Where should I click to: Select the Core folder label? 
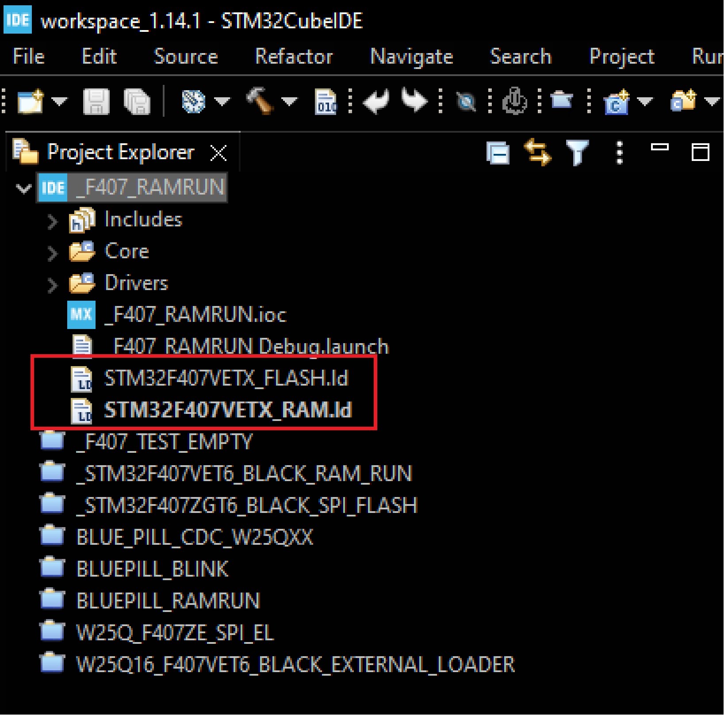[126, 251]
